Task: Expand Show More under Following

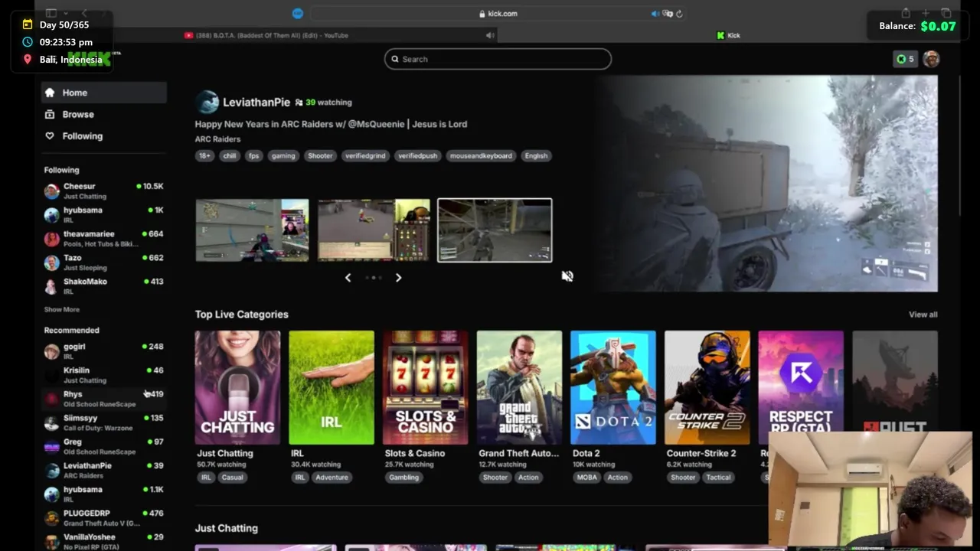Action: 62,310
